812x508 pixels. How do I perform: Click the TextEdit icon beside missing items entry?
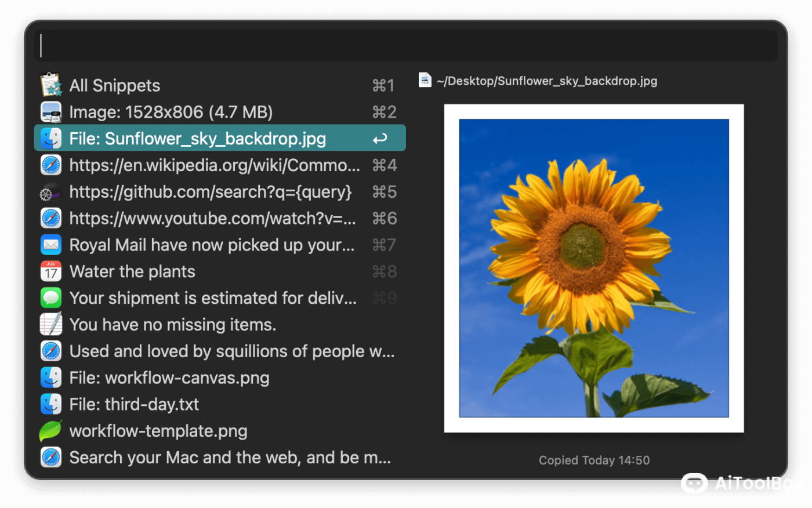[x=51, y=324]
